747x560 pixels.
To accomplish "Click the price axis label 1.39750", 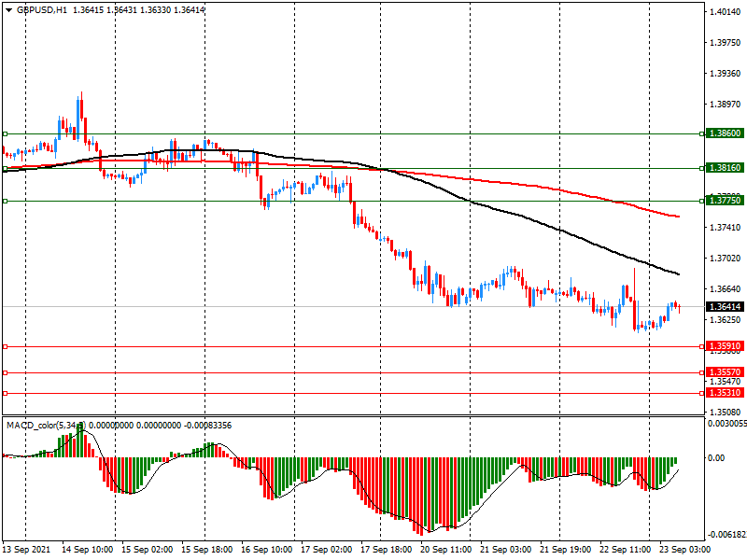I will coord(726,43).
